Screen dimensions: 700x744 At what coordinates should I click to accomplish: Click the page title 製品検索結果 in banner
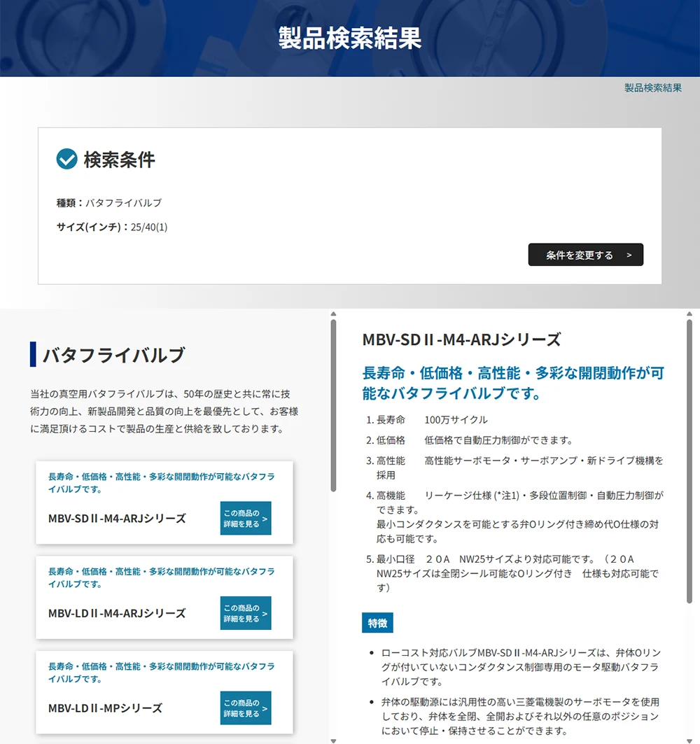(350, 38)
